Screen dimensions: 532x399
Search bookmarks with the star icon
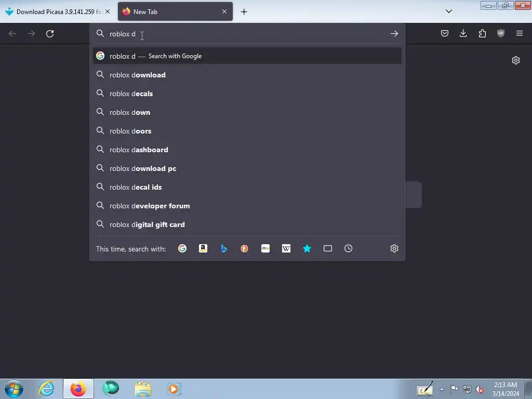307,248
